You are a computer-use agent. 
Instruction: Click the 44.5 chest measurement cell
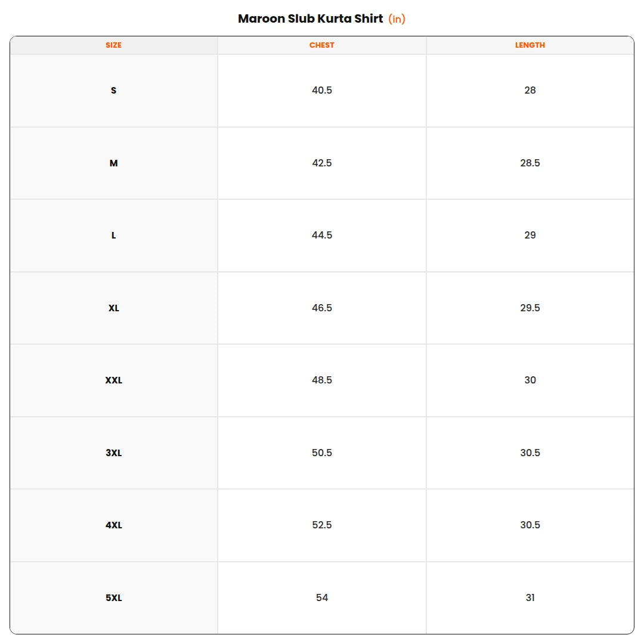pos(321,236)
